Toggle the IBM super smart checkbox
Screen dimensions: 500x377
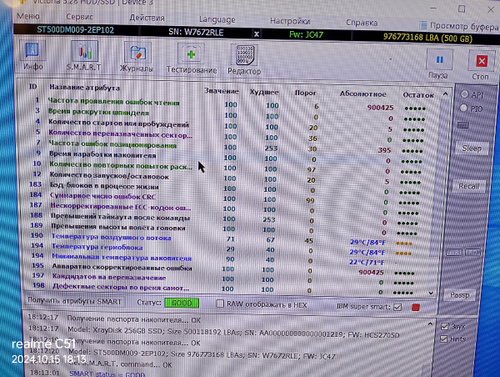coord(397,307)
